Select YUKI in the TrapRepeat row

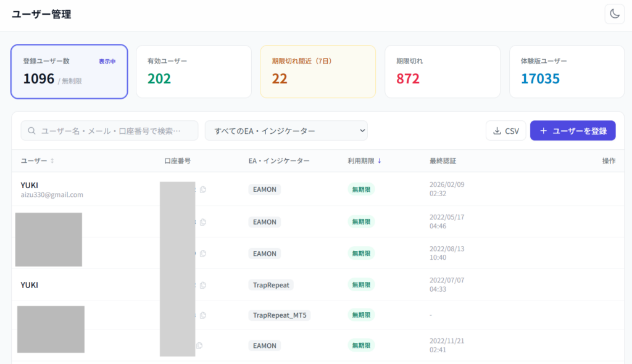tap(30, 285)
